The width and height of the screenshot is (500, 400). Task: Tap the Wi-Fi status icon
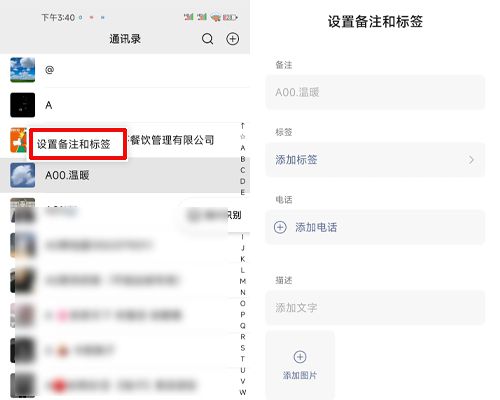216,17
